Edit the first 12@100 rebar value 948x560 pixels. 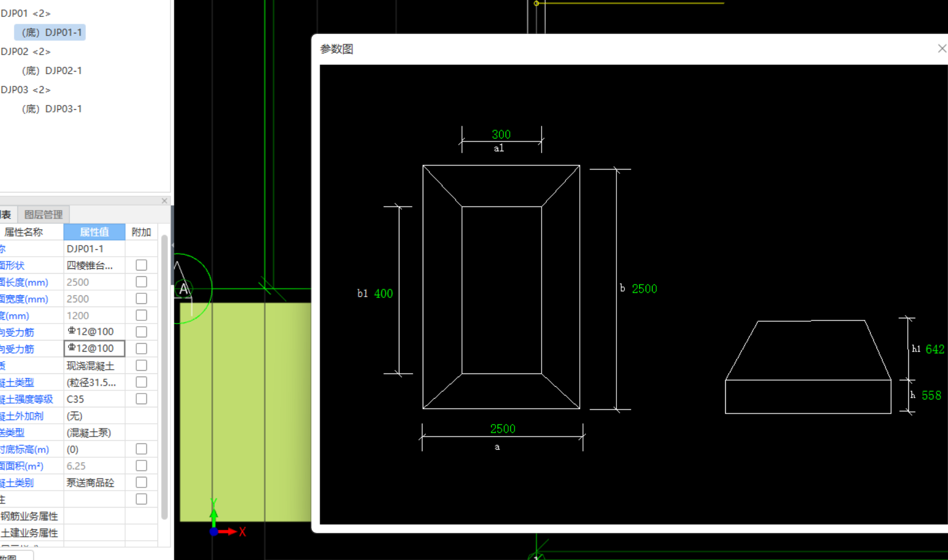point(94,332)
